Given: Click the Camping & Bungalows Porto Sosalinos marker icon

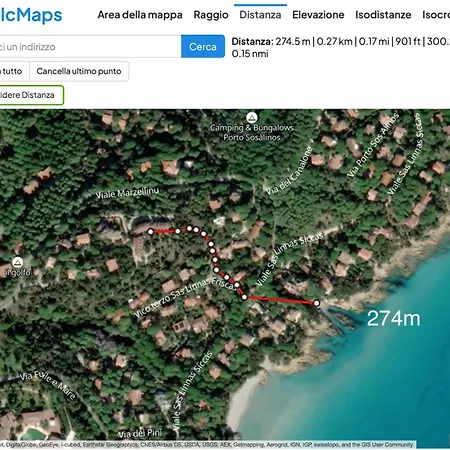Looking at the screenshot, I should [x=252, y=117].
